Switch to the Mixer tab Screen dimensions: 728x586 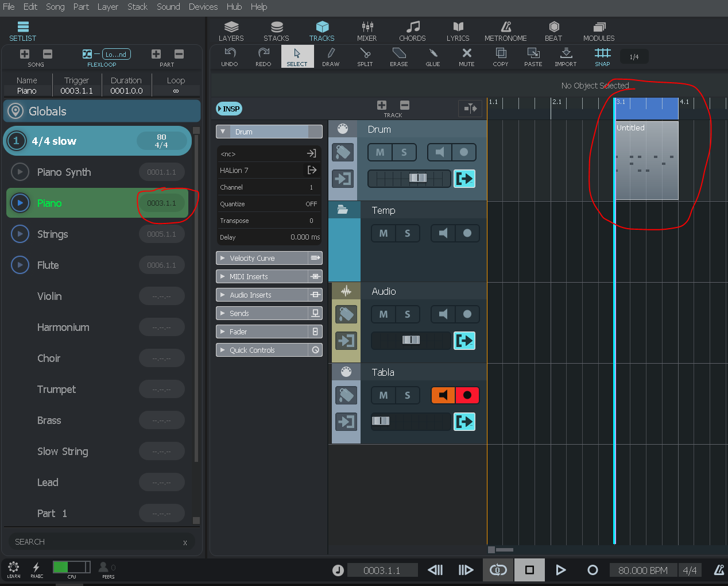click(367, 31)
